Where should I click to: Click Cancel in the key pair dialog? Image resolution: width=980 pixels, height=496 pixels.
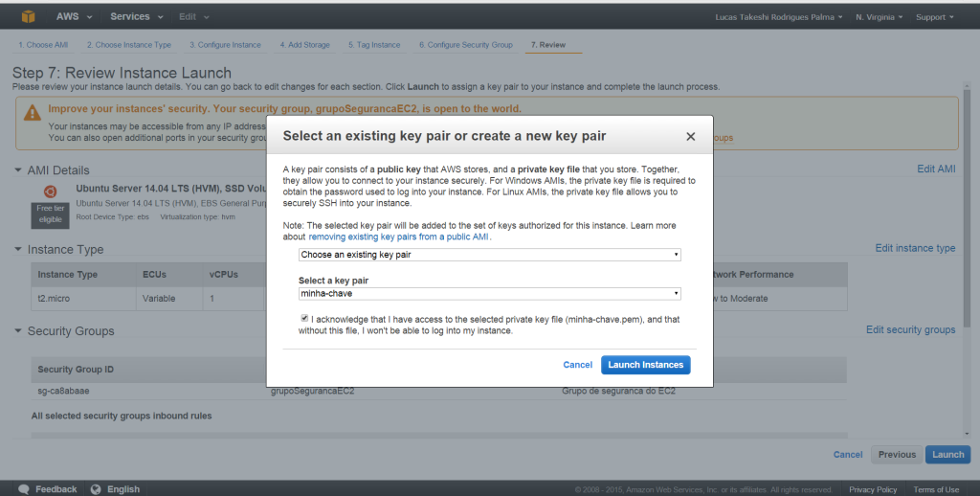577,365
